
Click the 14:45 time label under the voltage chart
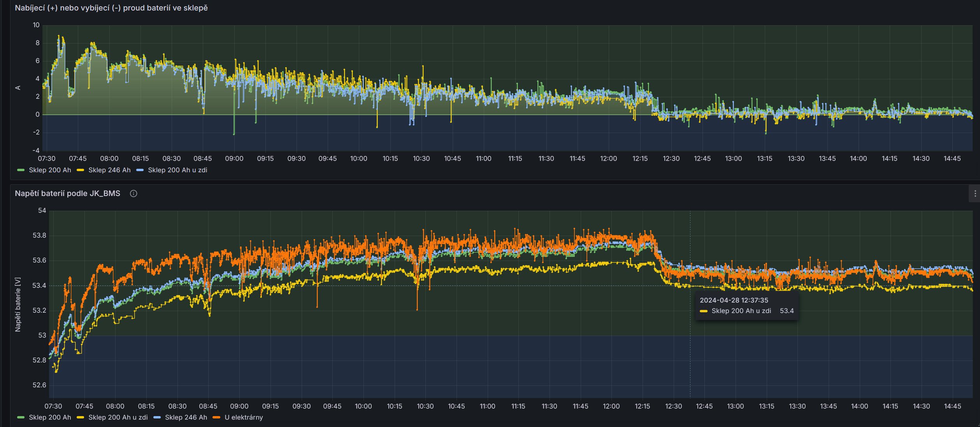tap(952, 406)
